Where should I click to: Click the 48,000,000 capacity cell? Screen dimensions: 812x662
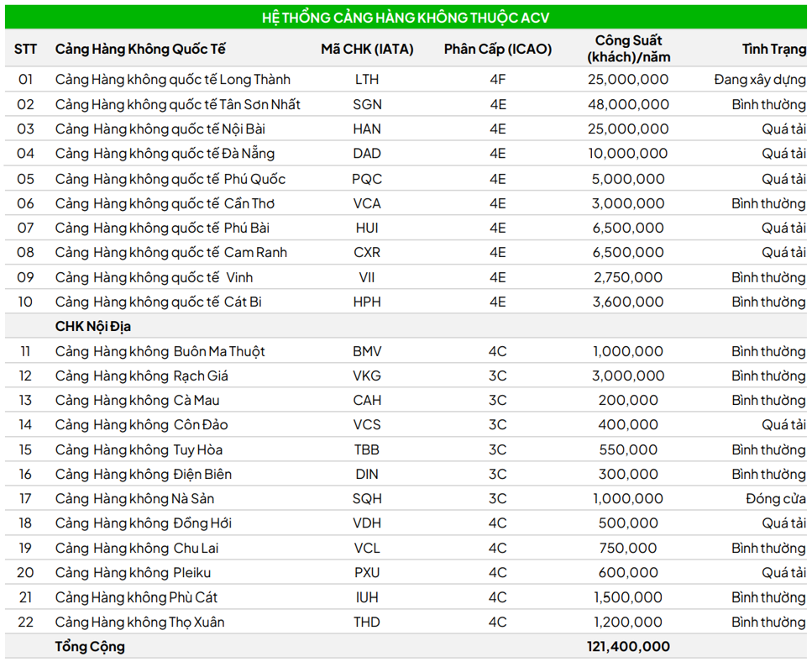coord(629,105)
